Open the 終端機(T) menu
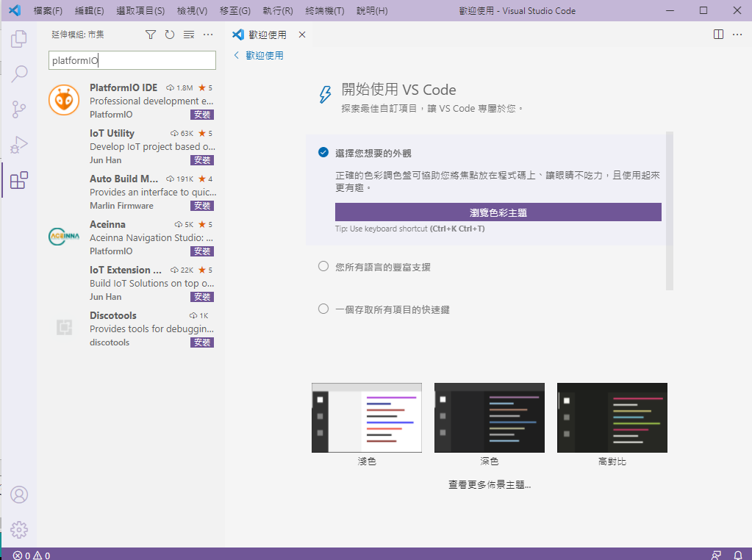 (325, 10)
